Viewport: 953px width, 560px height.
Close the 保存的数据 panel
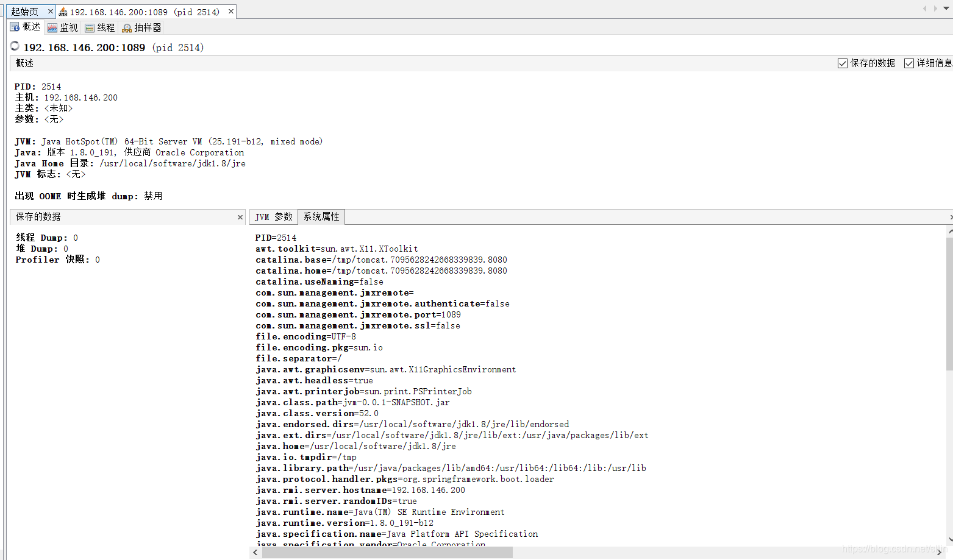click(240, 217)
